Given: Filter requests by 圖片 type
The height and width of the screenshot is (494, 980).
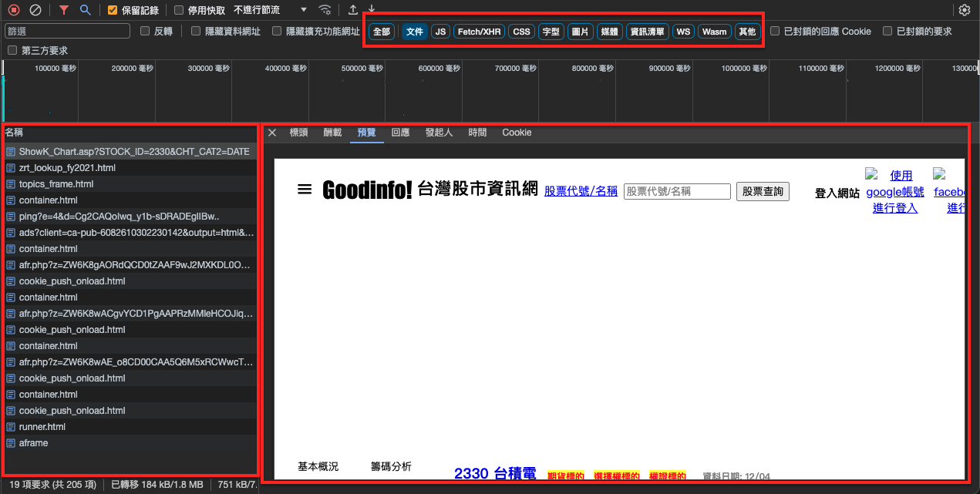Looking at the screenshot, I should pos(580,32).
